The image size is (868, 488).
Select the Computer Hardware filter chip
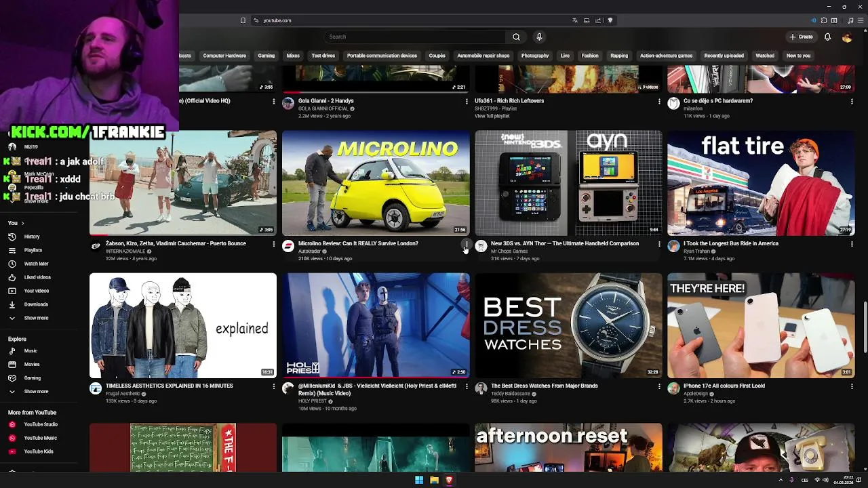point(224,56)
